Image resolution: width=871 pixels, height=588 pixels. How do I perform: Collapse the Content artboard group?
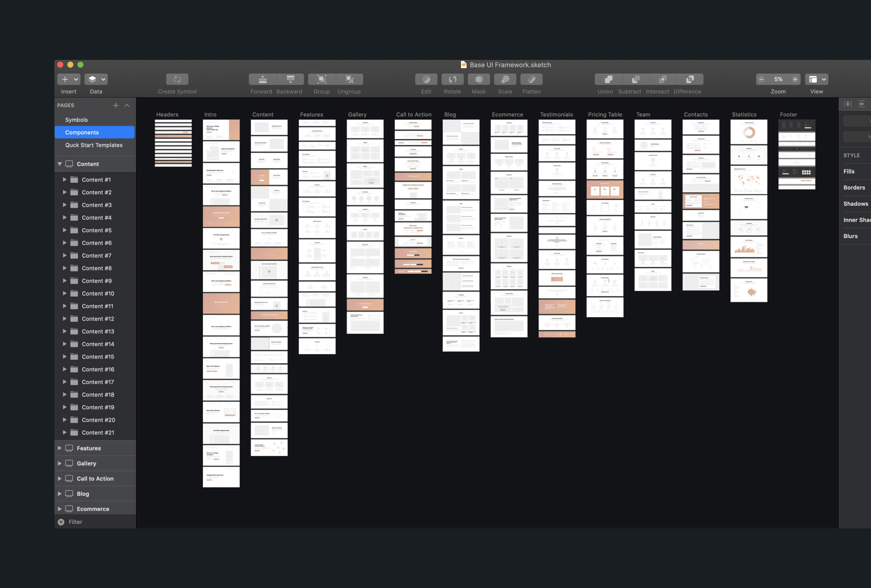coord(60,164)
